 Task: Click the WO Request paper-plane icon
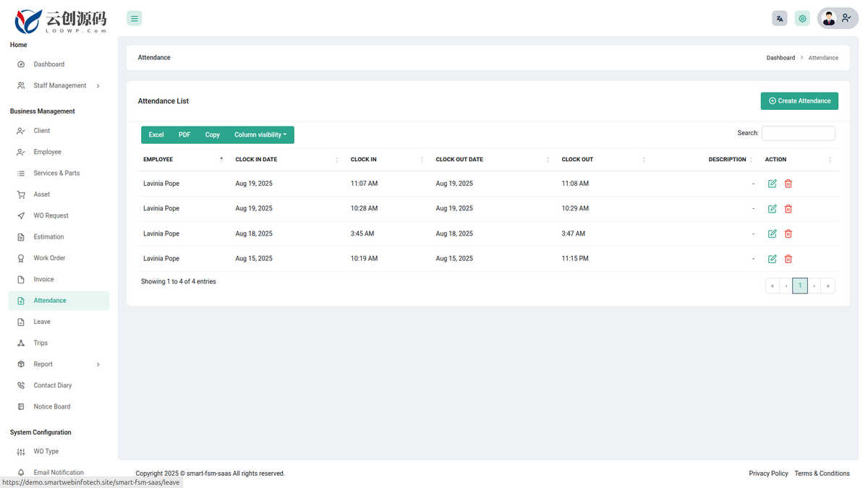[21, 215]
